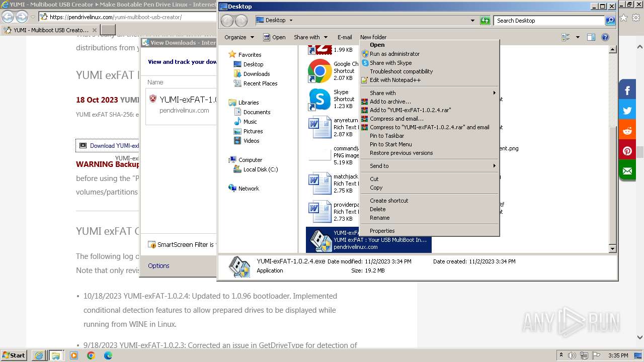The image size is (644, 362).
Task: Click the Explorer file list vertical scrollbar
Action: pos(612,149)
